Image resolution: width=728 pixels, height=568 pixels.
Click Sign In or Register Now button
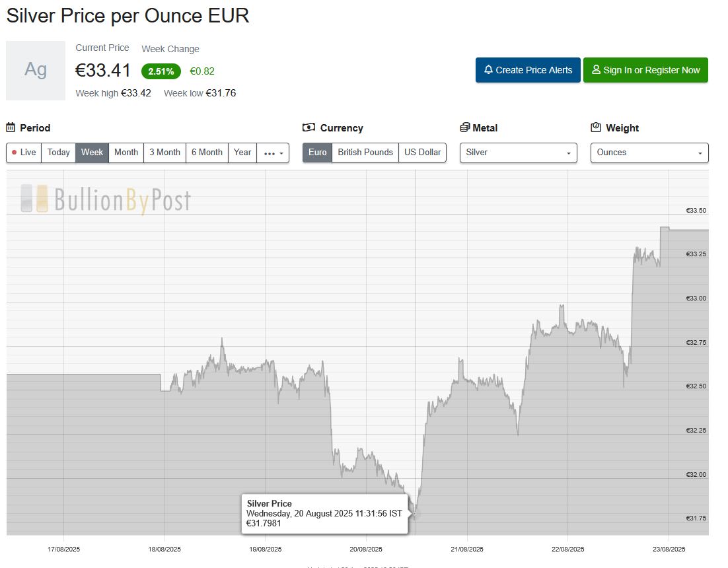point(646,70)
